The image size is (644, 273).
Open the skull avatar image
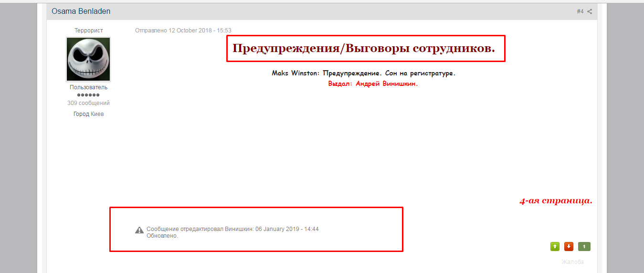click(x=88, y=59)
